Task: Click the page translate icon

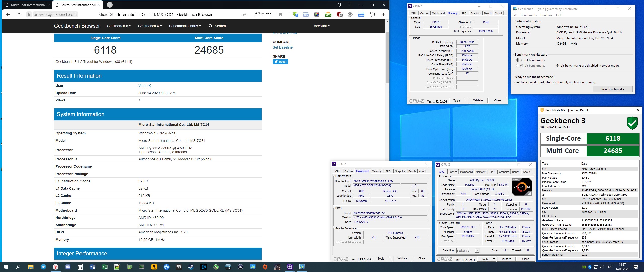Action: [244, 14]
